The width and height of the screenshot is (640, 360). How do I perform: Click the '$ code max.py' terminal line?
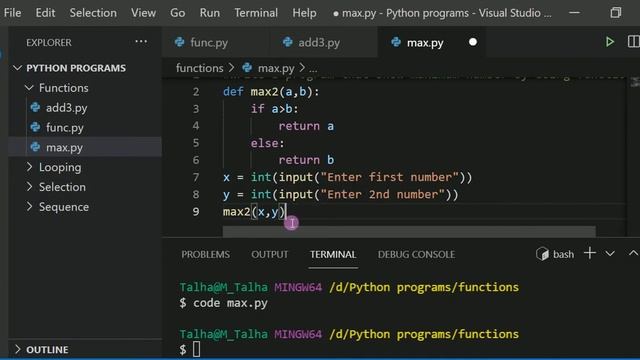click(x=224, y=303)
